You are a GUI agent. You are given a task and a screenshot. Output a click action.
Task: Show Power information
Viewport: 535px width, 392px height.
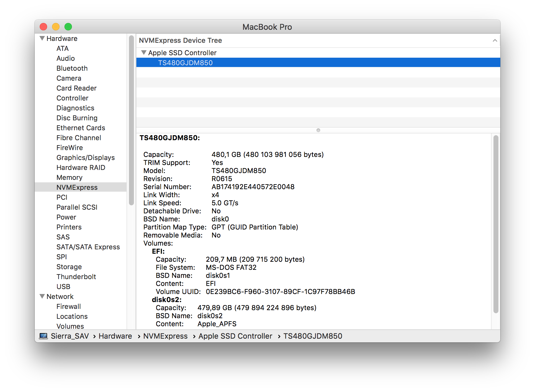point(66,217)
